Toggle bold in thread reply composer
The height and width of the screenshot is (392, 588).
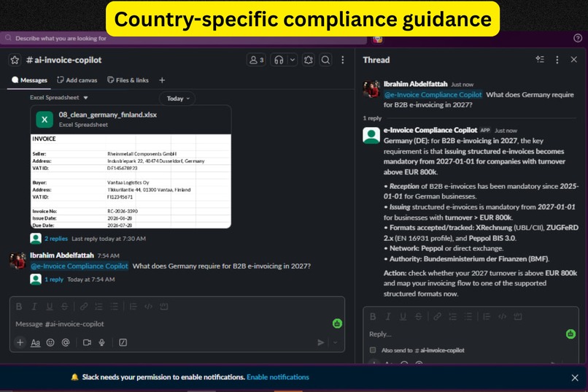click(x=373, y=317)
